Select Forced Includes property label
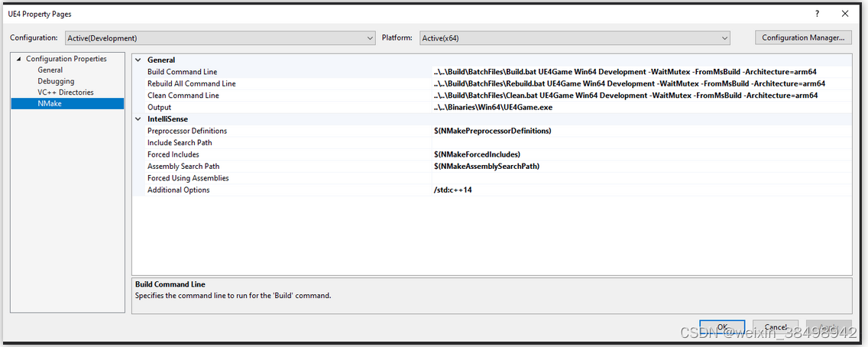This screenshot has width=868, height=347. 173,154
